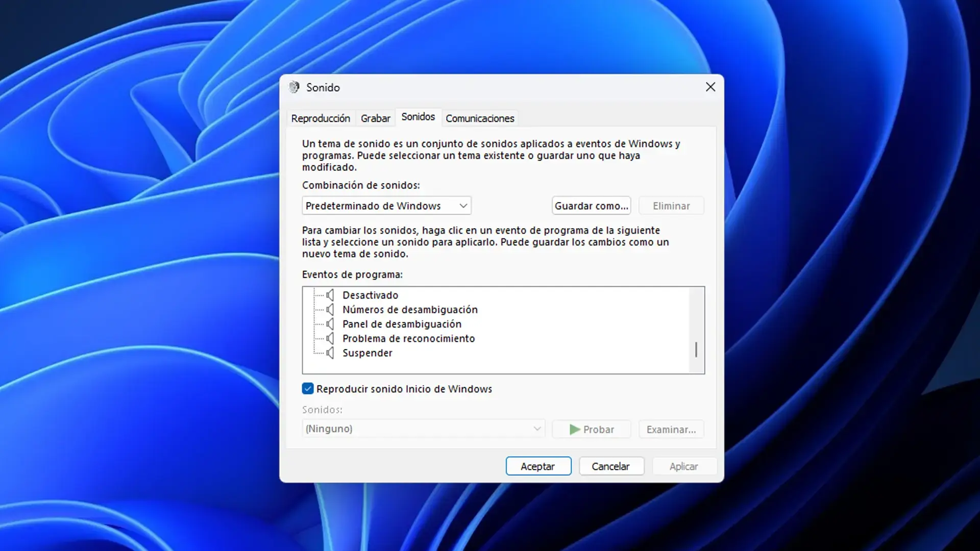Click the play icon inside the Probar button
Image resolution: width=980 pixels, height=551 pixels.
coord(574,429)
